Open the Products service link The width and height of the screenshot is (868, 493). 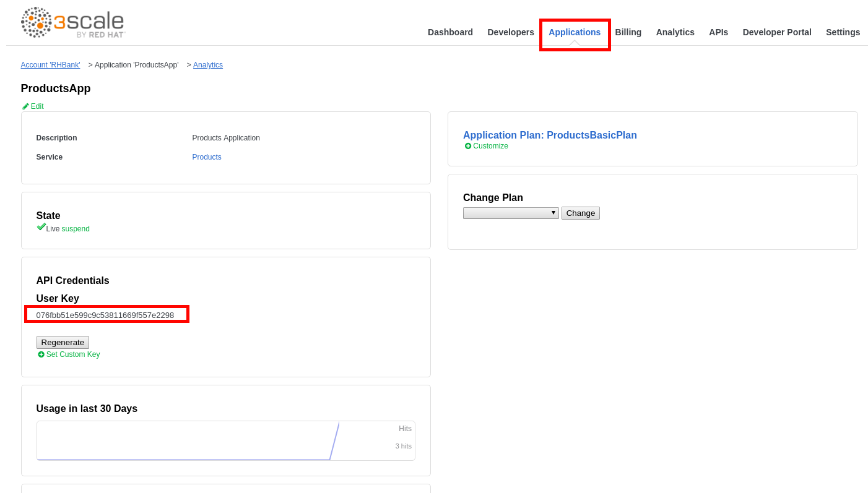coord(207,157)
